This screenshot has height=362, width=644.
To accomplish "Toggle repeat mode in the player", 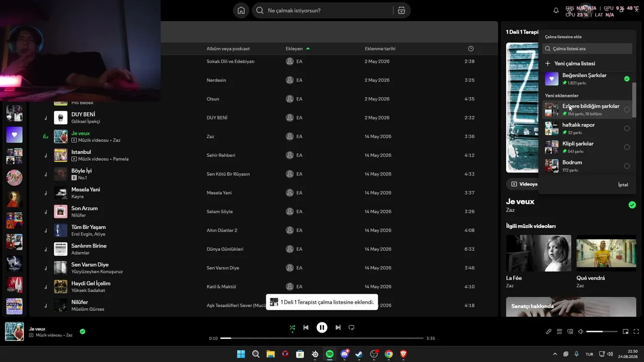I will pos(352,327).
